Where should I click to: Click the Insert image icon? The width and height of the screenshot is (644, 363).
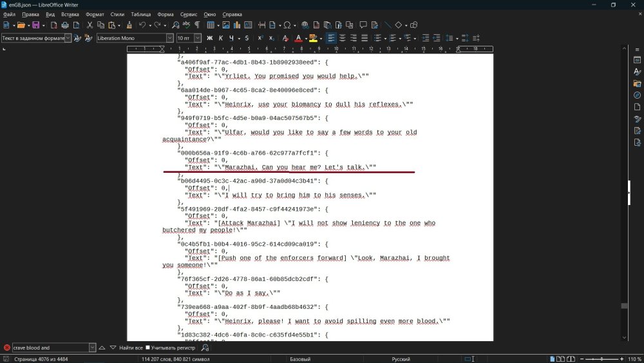point(226,25)
